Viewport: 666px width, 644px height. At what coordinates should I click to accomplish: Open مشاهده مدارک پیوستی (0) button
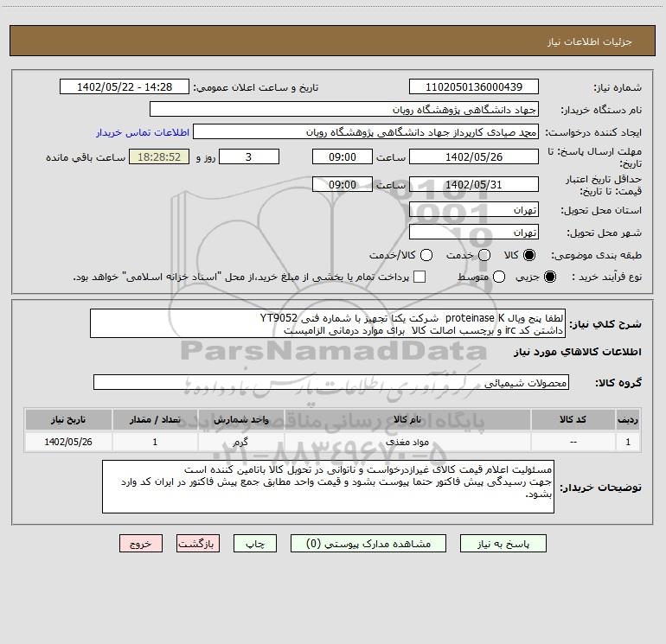[x=368, y=544]
